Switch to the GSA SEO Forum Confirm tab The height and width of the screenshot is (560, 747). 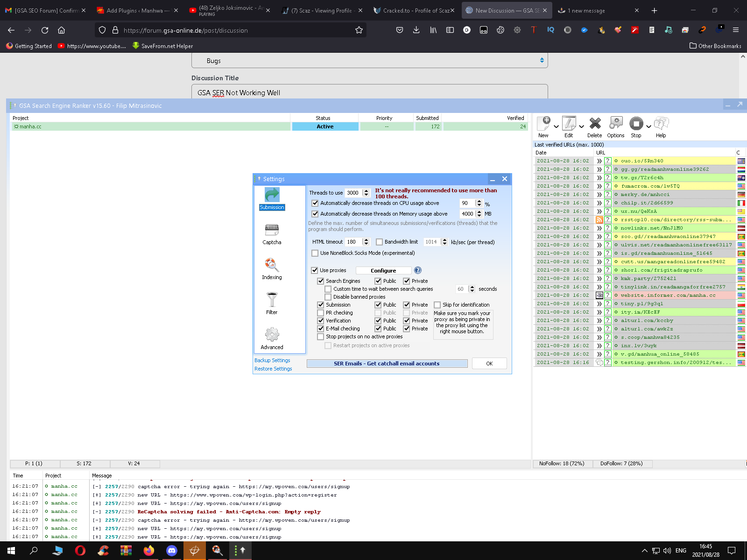pyautogui.click(x=45, y=10)
